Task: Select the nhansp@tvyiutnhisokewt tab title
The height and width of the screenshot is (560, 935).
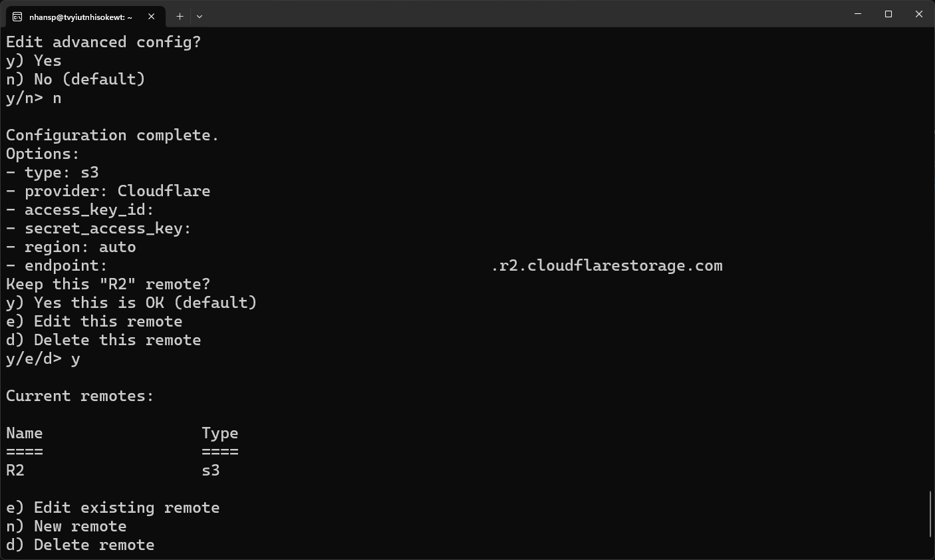Action: point(80,17)
